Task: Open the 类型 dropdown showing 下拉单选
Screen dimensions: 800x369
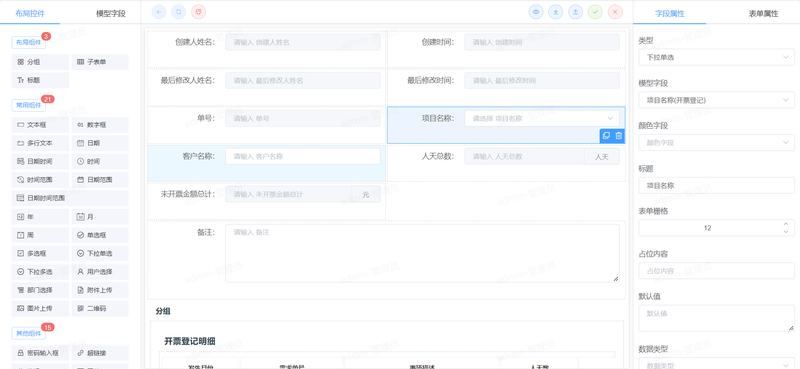Action: [716, 57]
